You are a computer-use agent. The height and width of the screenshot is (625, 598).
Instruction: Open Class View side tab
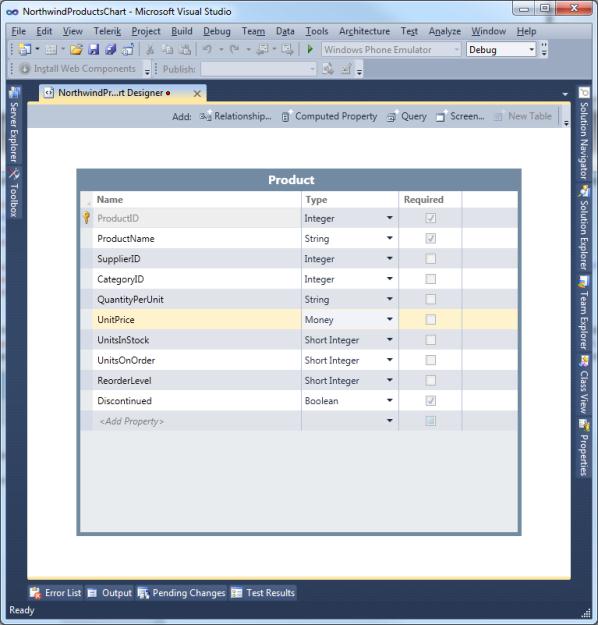click(584, 385)
